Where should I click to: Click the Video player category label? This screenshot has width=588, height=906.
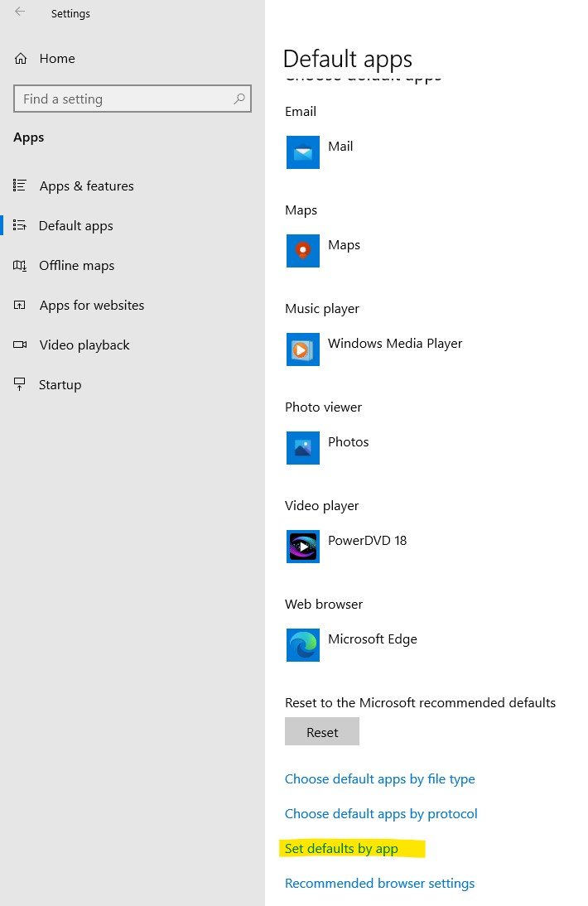coord(321,506)
